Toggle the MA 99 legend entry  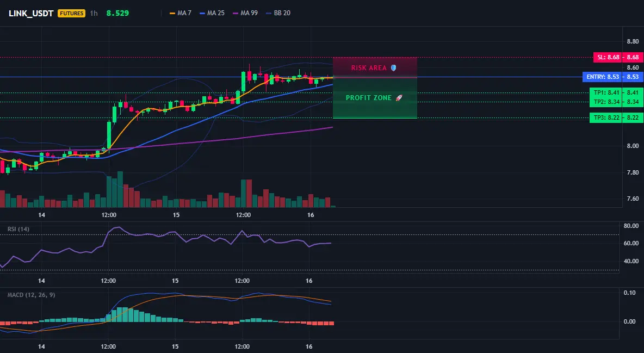tap(245, 13)
